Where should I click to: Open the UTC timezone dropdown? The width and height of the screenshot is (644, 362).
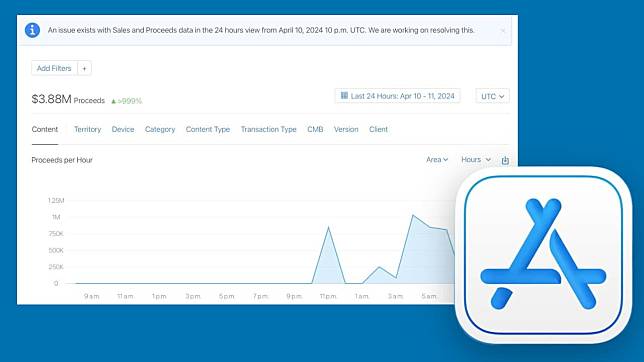coord(492,96)
